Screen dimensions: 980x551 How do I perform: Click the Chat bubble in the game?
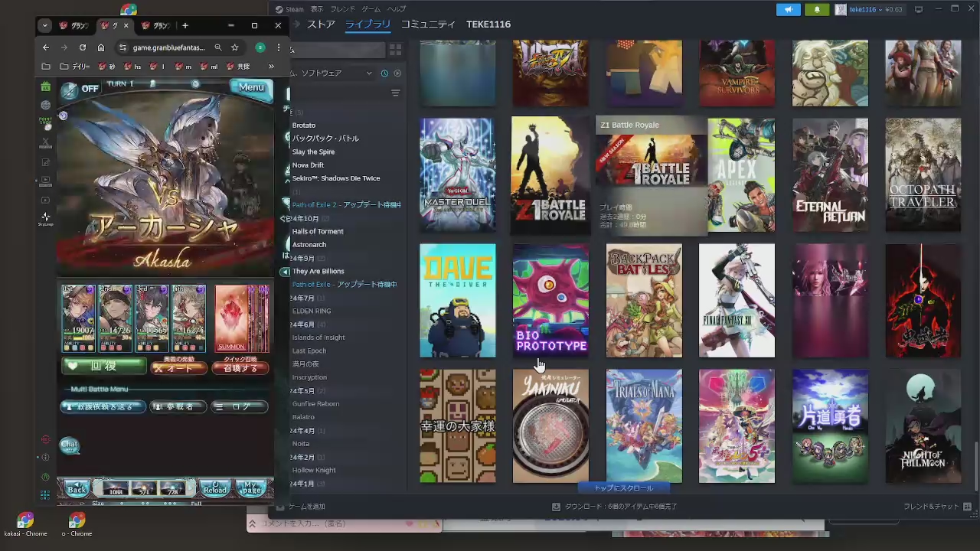[x=70, y=445]
